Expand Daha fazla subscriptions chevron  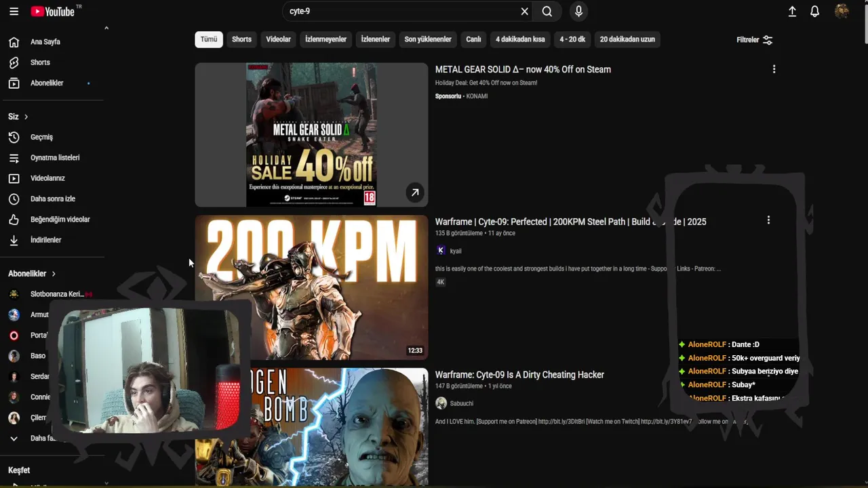point(14,439)
